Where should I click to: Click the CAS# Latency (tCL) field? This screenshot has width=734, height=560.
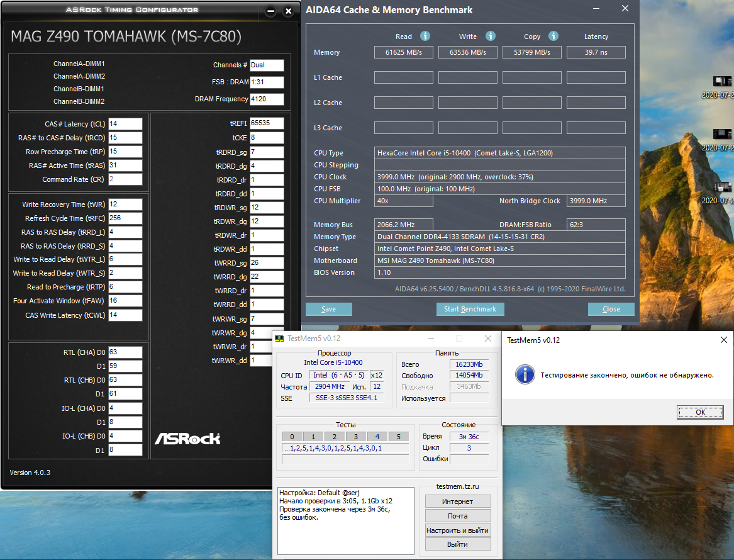[125, 123]
